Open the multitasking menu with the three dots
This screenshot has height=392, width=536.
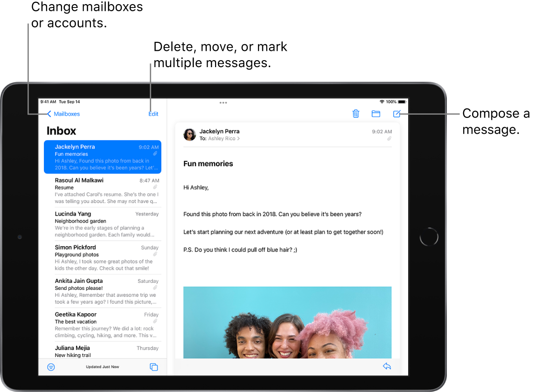[223, 103]
